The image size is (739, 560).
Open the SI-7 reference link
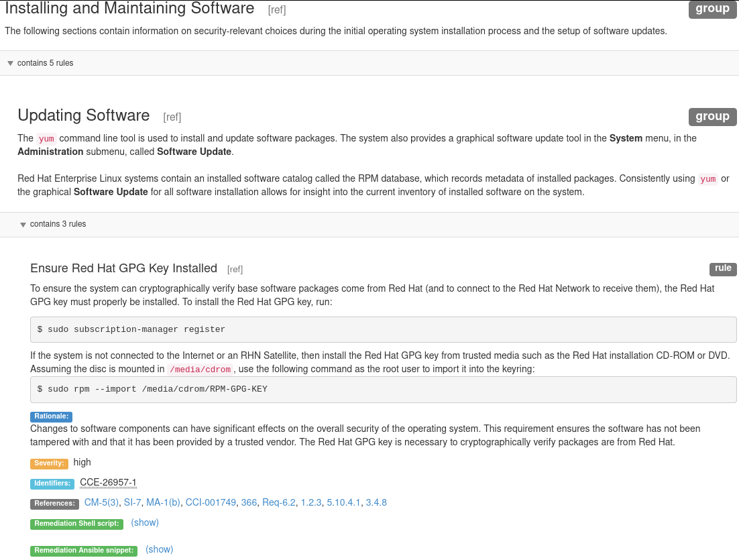133,502
